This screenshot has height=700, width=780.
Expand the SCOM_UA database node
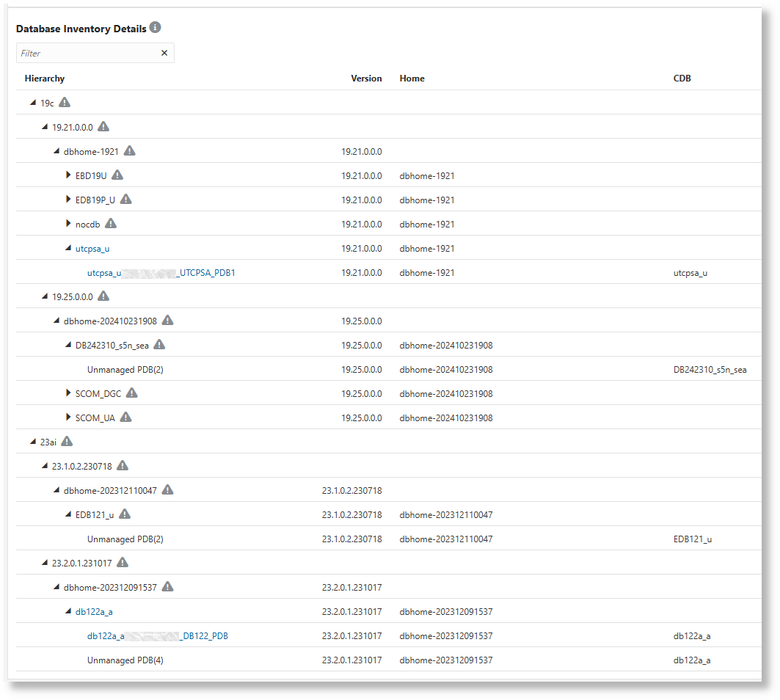click(68, 417)
